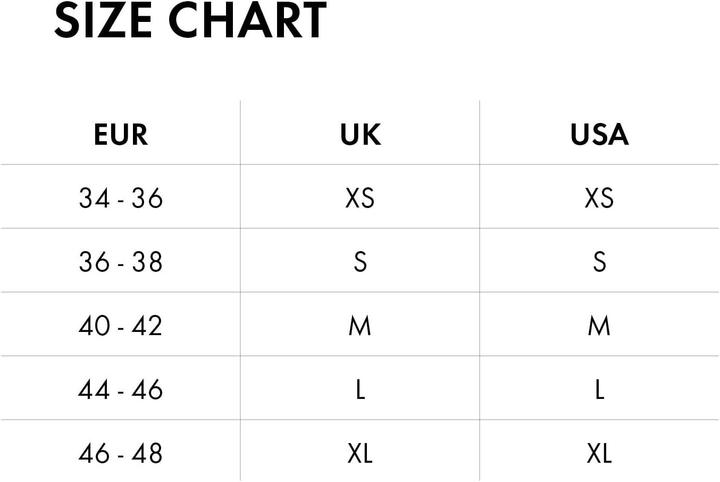Choose L in the USA column
720x482 pixels.
pyautogui.click(x=599, y=389)
